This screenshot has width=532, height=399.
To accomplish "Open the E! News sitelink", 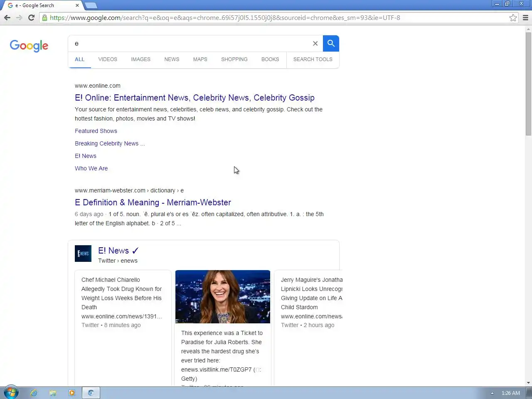I will (86, 156).
